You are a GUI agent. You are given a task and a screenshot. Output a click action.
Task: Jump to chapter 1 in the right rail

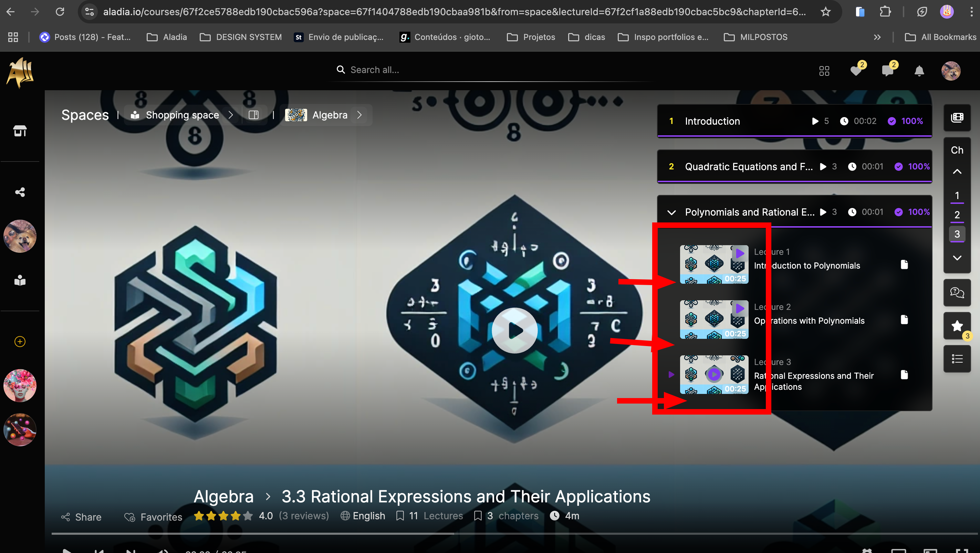[957, 196]
